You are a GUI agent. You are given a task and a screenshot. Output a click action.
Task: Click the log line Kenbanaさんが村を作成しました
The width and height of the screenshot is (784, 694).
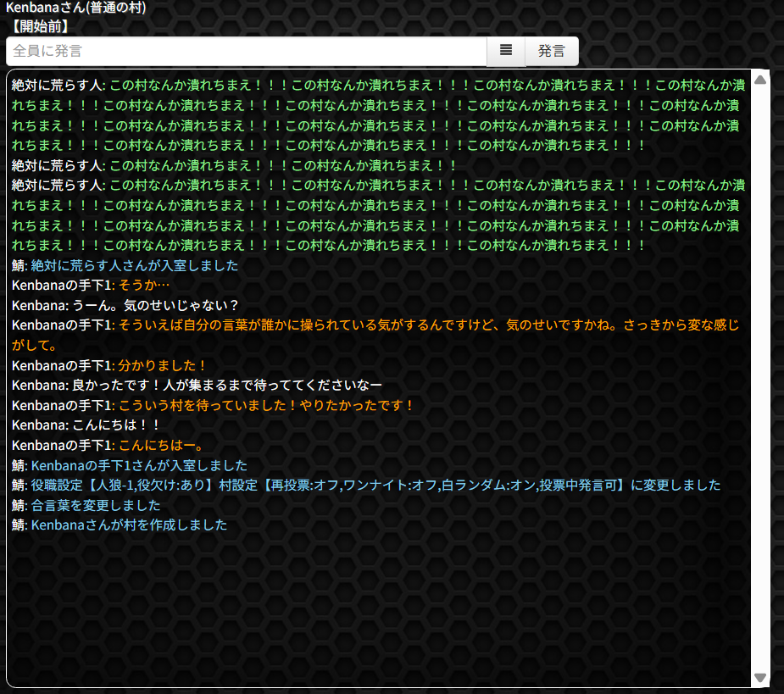pos(129,525)
